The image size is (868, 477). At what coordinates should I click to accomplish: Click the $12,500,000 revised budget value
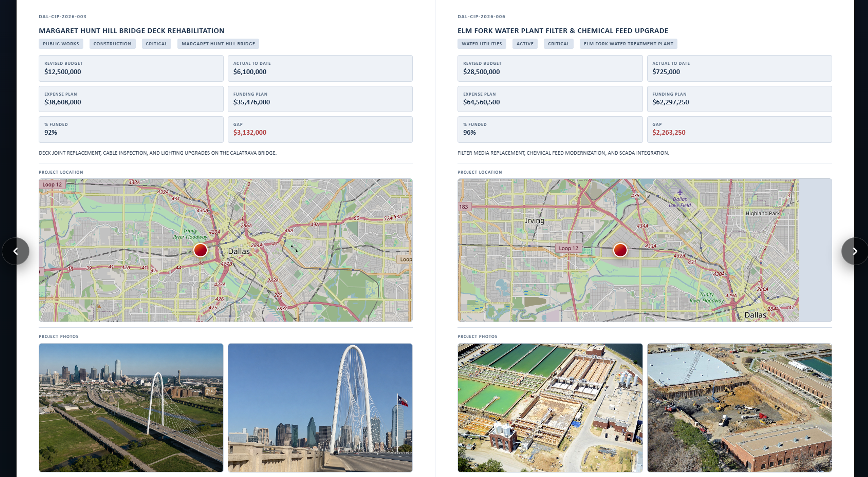(63, 72)
